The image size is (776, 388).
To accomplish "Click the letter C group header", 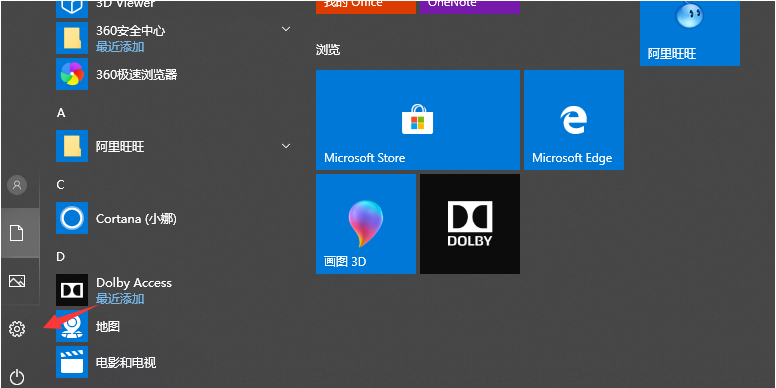I will 61,185.
